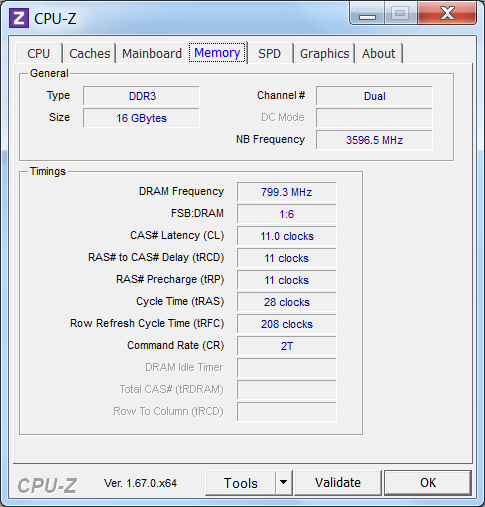Switch to the CPU tab

39,53
